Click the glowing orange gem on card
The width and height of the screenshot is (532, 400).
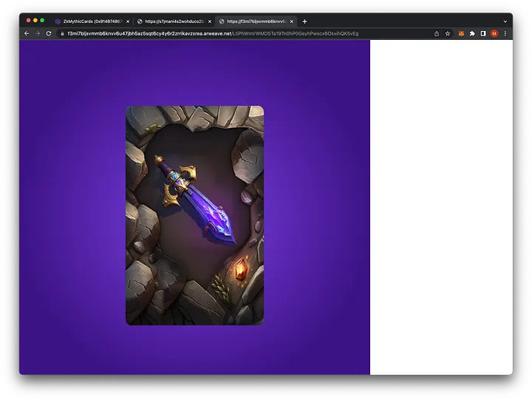tap(240, 271)
